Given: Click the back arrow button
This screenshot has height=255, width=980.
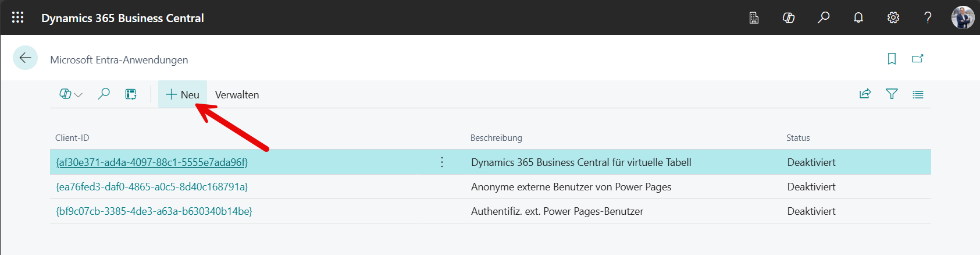Looking at the screenshot, I should point(25,58).
